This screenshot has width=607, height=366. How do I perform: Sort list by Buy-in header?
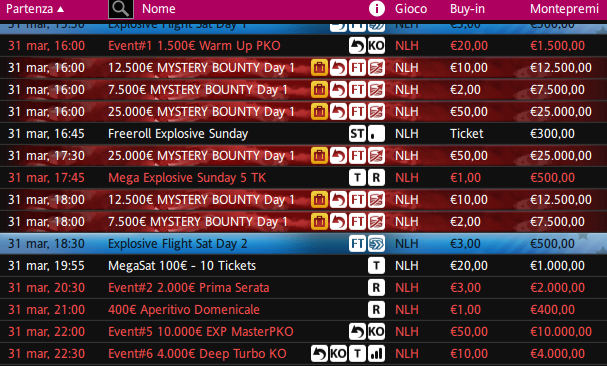click(467, 9)
